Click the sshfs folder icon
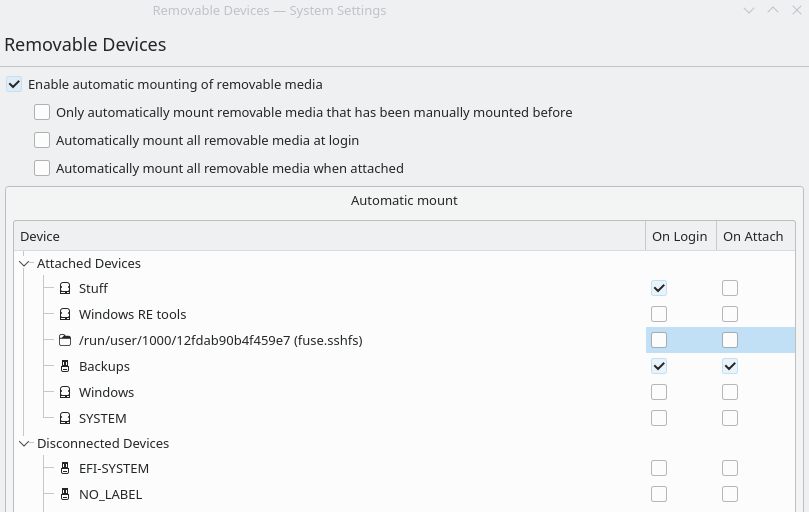Image resolution: width=809 pixels, height=512 pixels. click(x=65, y=341)
